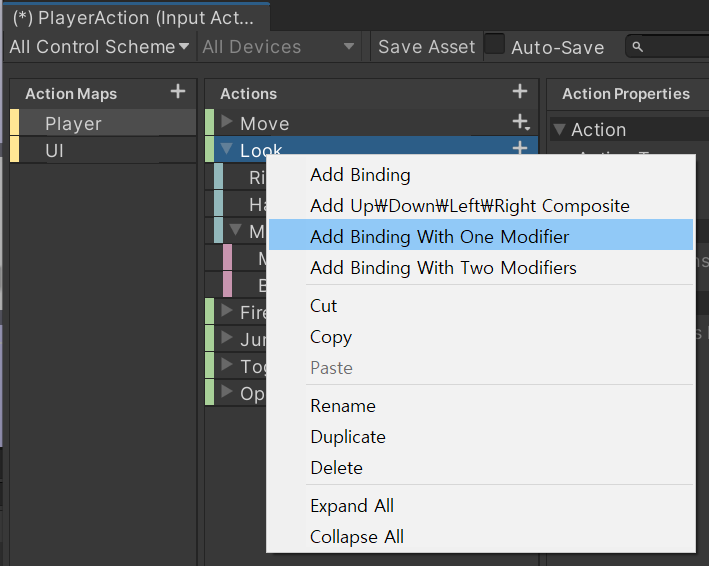The width and height of the screenshot is (709, 566).
Task: Add binding via plus beside Move
Action: [521, 123]
